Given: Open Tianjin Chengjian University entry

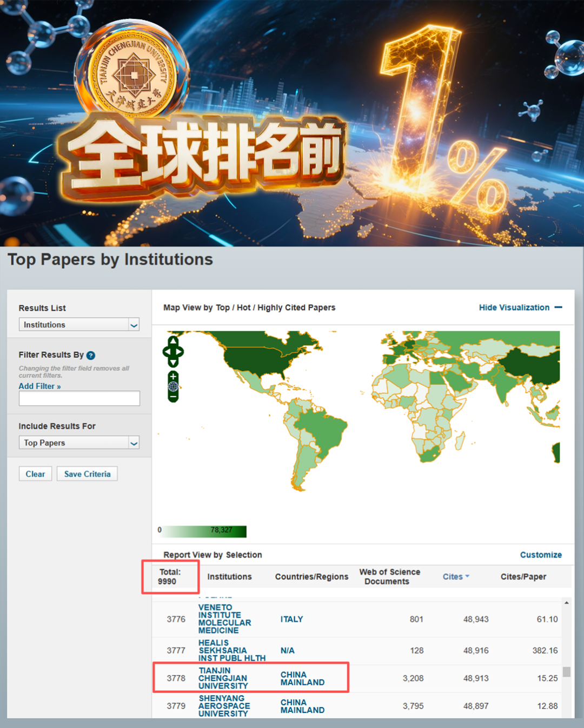Looking at the screenshot, I should point(223,678).
